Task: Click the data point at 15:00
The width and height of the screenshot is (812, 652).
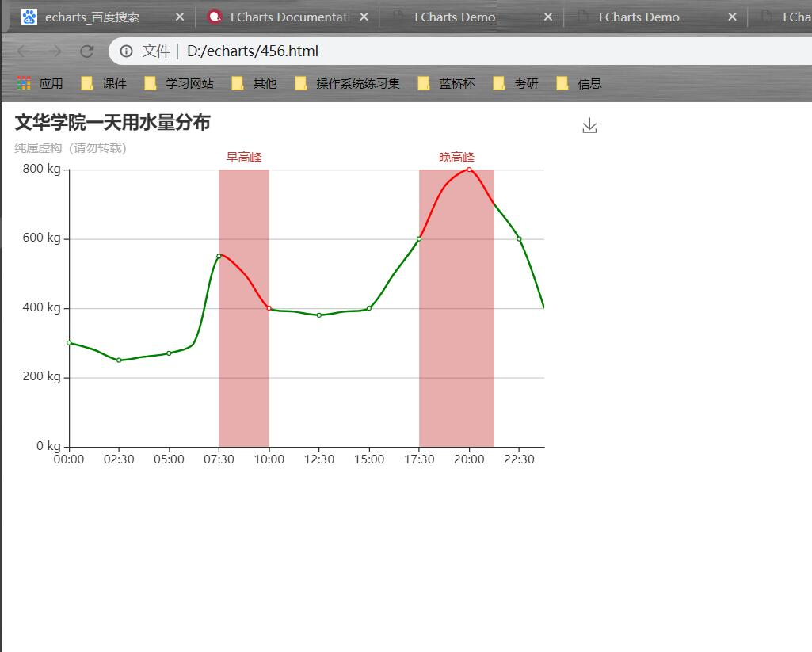Action: tap(369, 308)
